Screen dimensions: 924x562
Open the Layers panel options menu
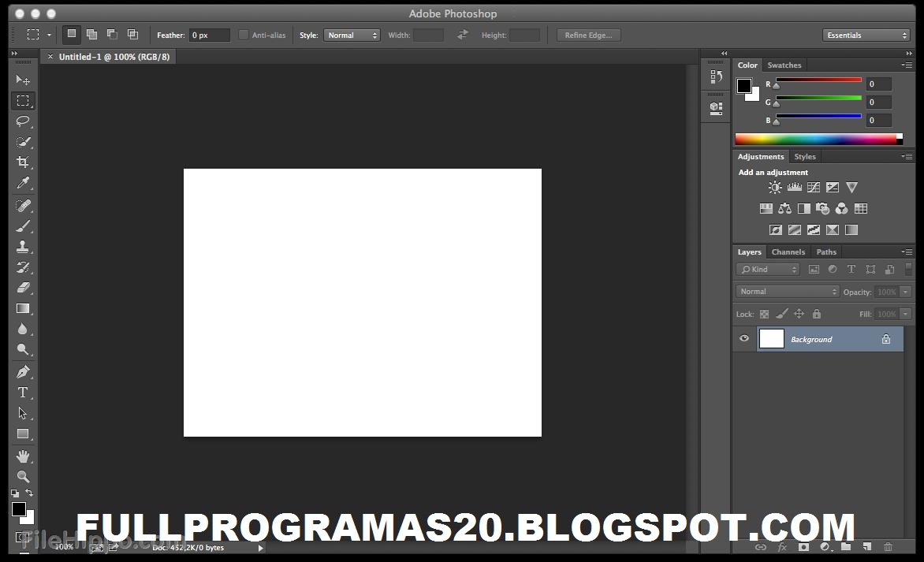pos(907,251)
